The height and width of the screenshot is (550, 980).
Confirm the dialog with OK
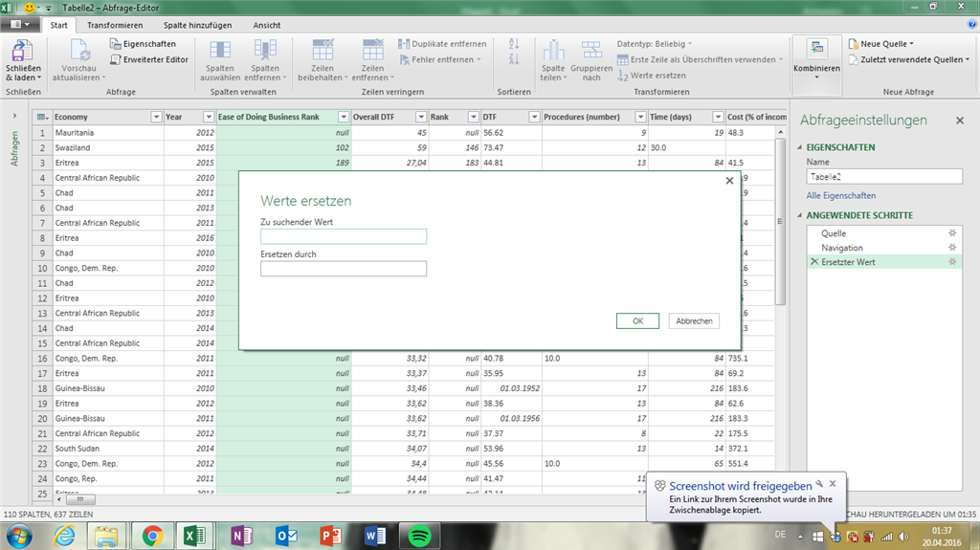pos(637,321)
